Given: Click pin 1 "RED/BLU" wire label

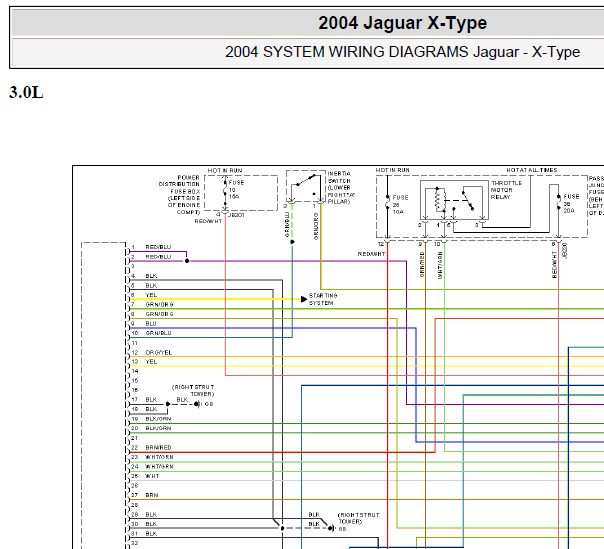Looking at the screenshot, I should point(158,247).
